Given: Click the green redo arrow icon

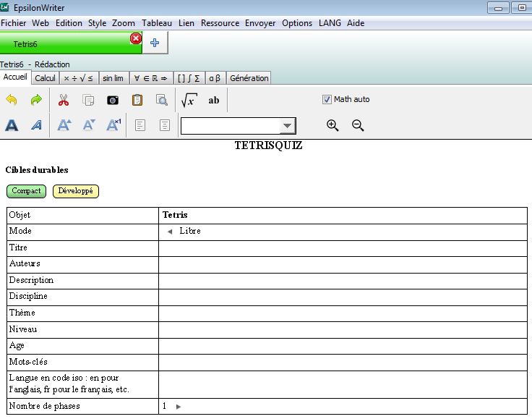Looking at the screenshot, I should click(36, 100).
